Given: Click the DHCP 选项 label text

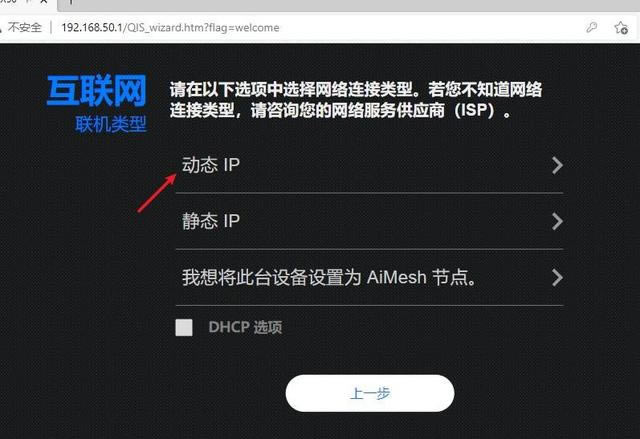Looking at the screenshot, I should click(245, 327).
